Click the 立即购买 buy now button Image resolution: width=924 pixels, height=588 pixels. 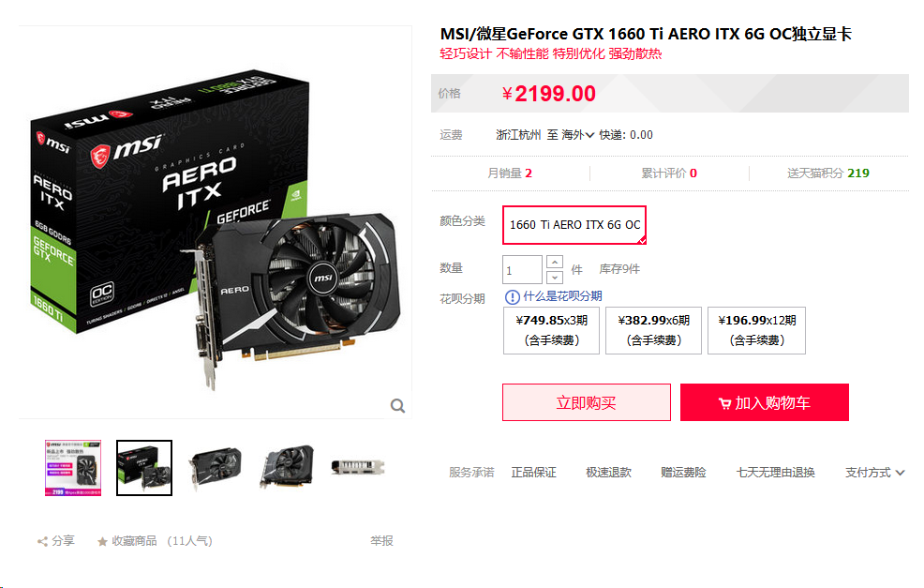[587, 402]
